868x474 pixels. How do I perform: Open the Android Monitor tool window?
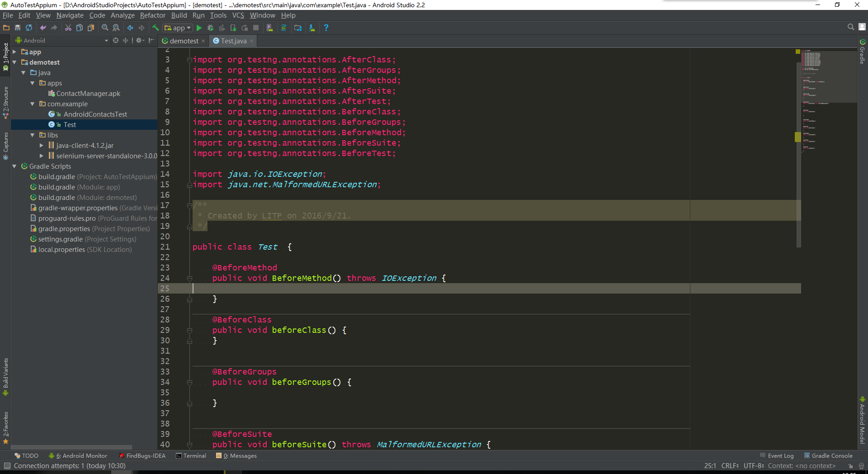[x=78, y=456]
